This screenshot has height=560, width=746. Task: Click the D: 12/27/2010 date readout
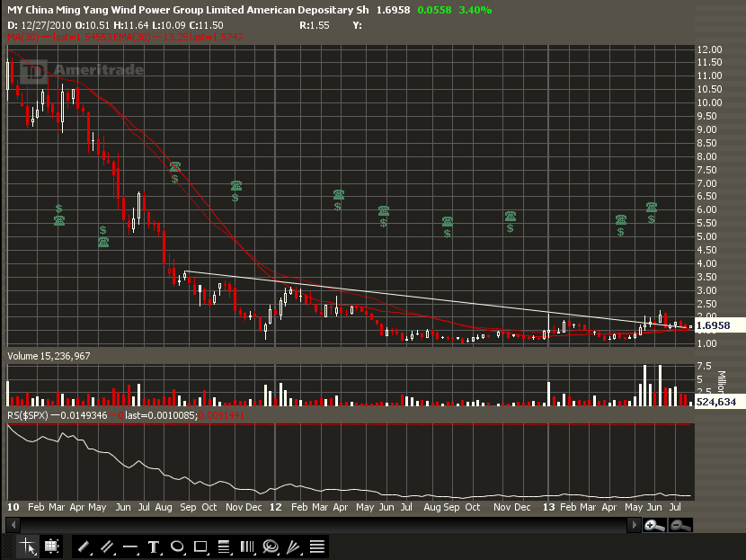point(39,25)
